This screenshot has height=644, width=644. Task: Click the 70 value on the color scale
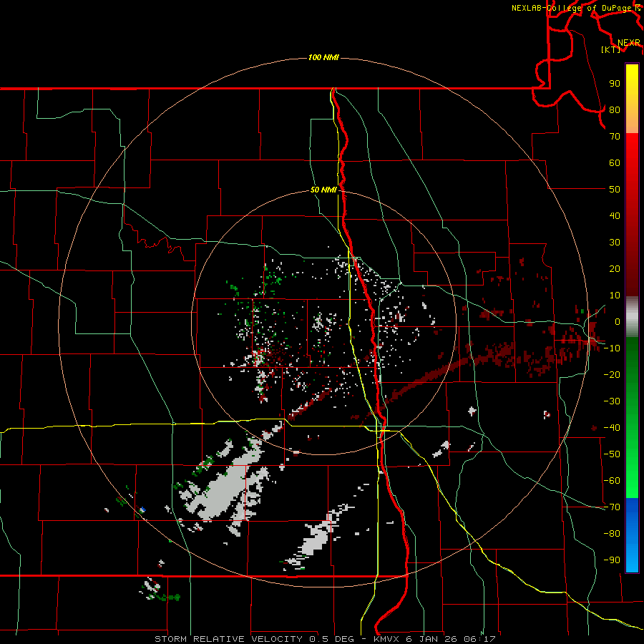coord(615,137)
